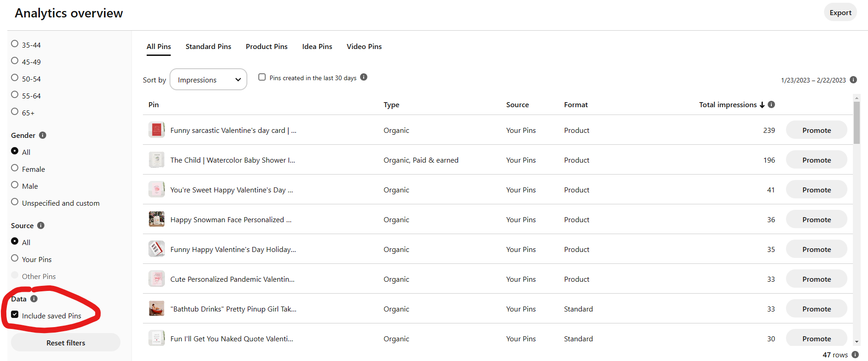Enable Pins created in the last 30 days
868x361 pixels.
[x=262, y=77]
